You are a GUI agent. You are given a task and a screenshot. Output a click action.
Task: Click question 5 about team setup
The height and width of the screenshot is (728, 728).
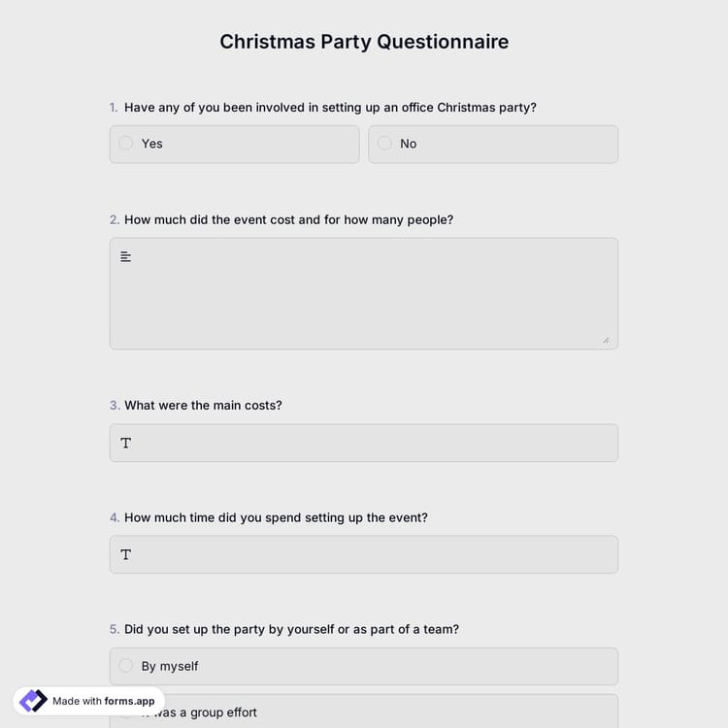[291, 629]
